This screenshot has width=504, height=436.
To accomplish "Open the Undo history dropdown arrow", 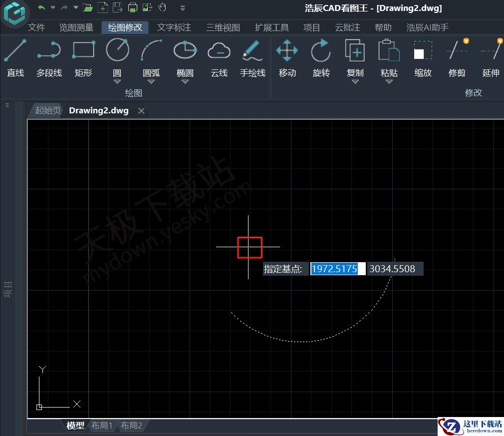I will tap(53, 7).
